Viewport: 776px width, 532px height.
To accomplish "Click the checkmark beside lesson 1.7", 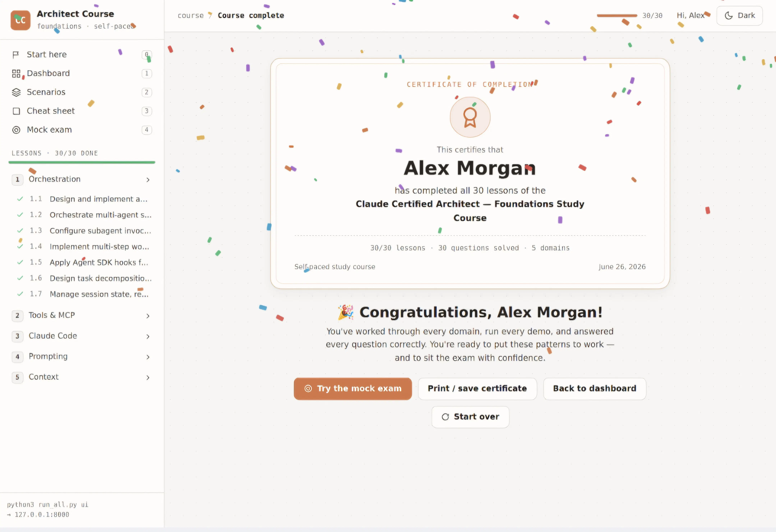I will (20, 294).
